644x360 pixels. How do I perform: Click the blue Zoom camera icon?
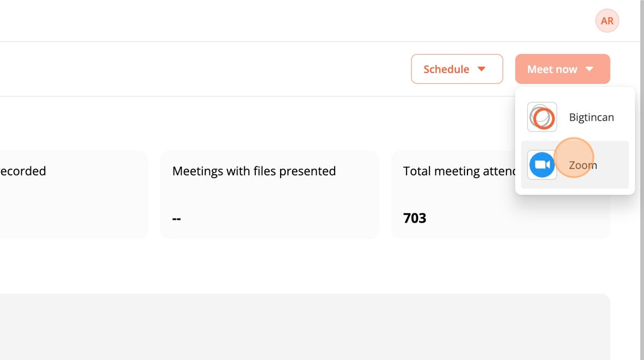tap(542, 165)
